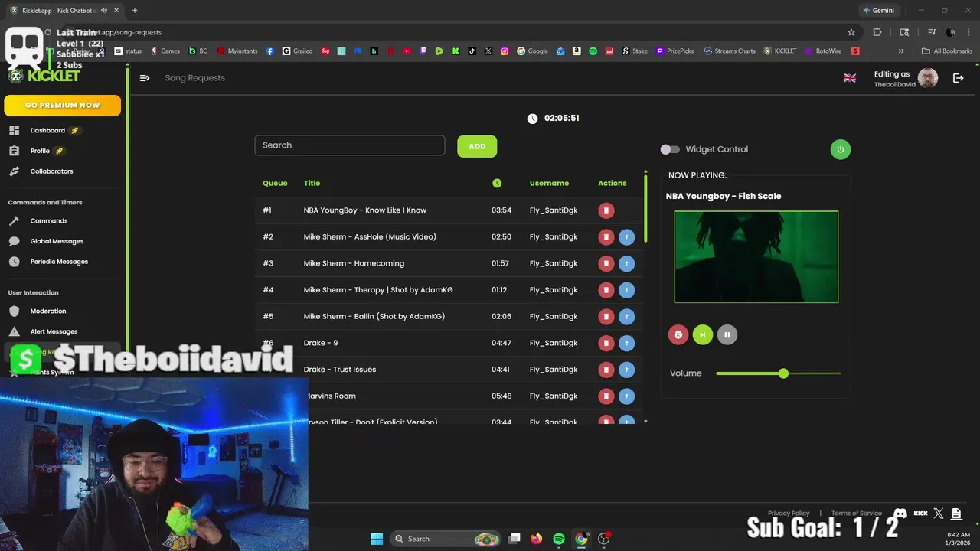The height and width of the screenshot is (551, 980).
Task: Open the Windows Start menu
Action: (x=377, y=539)
